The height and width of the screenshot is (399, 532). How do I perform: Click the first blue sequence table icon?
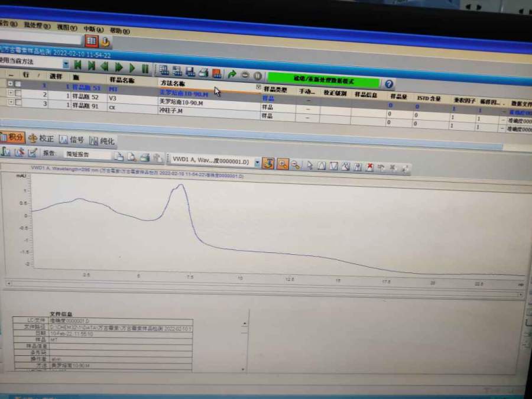tap(164, 70)
